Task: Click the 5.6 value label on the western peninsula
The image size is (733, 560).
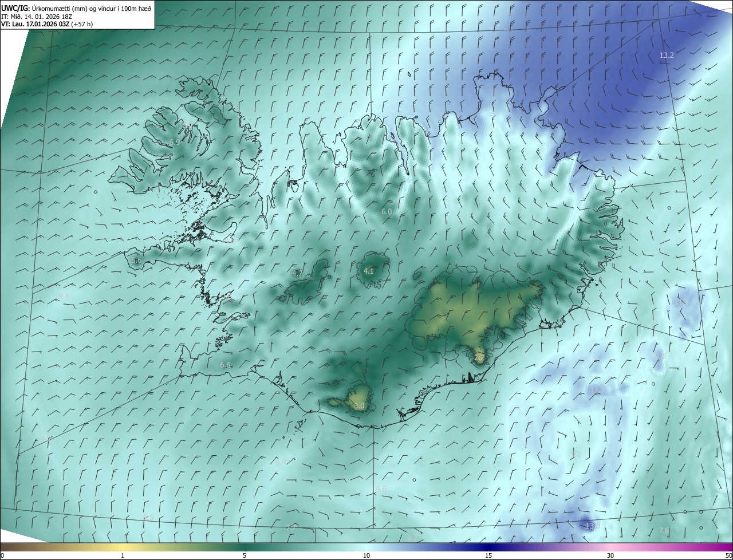Action: tap(136, 261)
